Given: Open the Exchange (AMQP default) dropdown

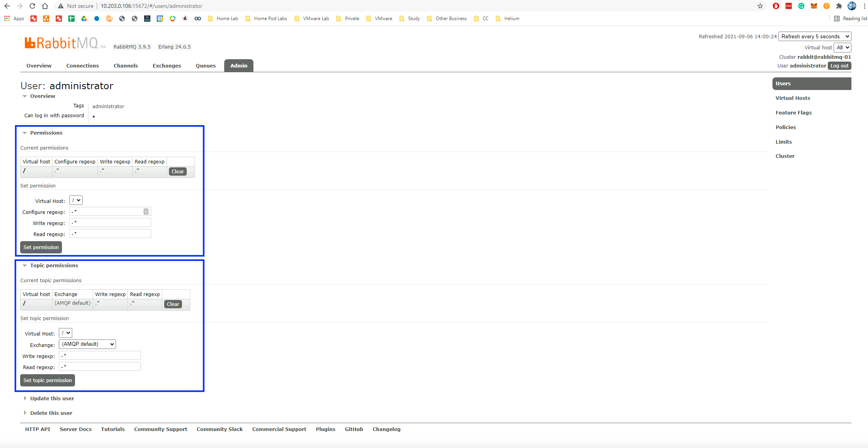Looking at the screenshot, I should click(87, 344).
